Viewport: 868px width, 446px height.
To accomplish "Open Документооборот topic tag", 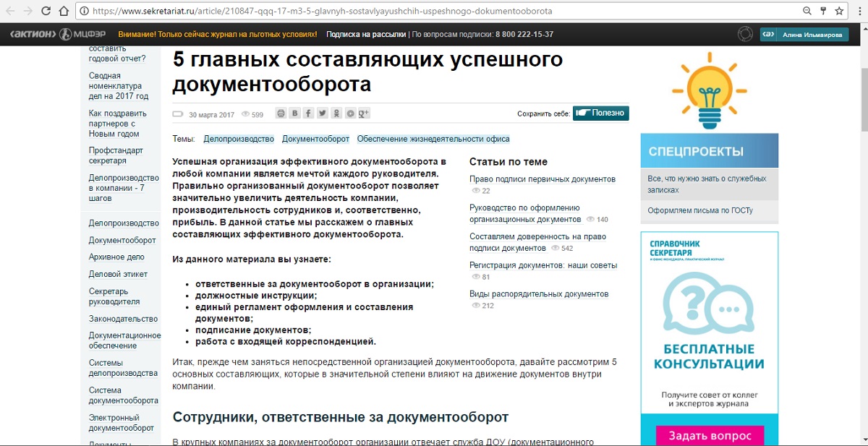I will [x=316, y=139].
